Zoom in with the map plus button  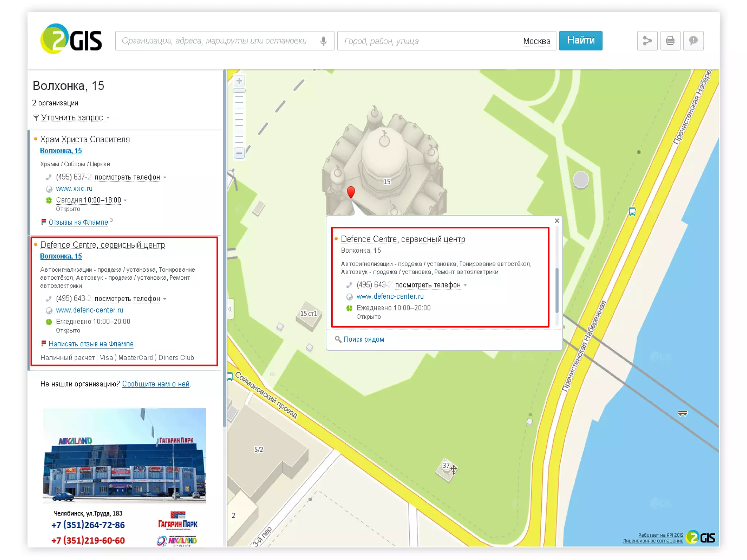(x=239, y=81)
